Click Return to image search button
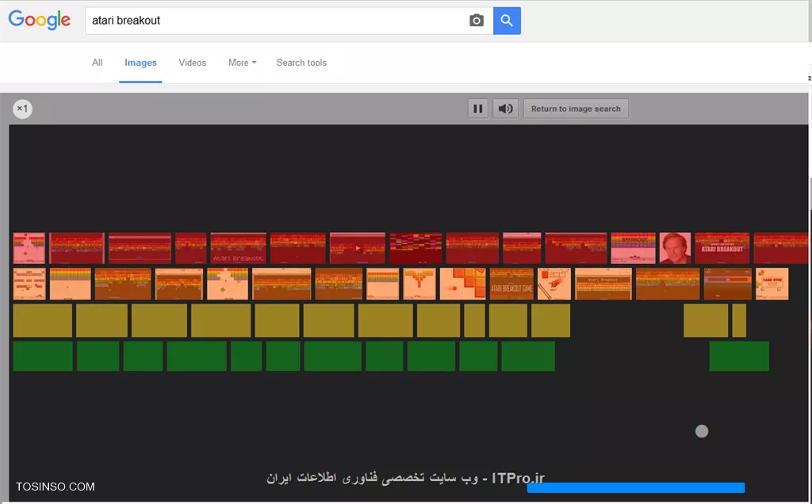The height and width of the screenshot is (504, 812). (576, 109)
